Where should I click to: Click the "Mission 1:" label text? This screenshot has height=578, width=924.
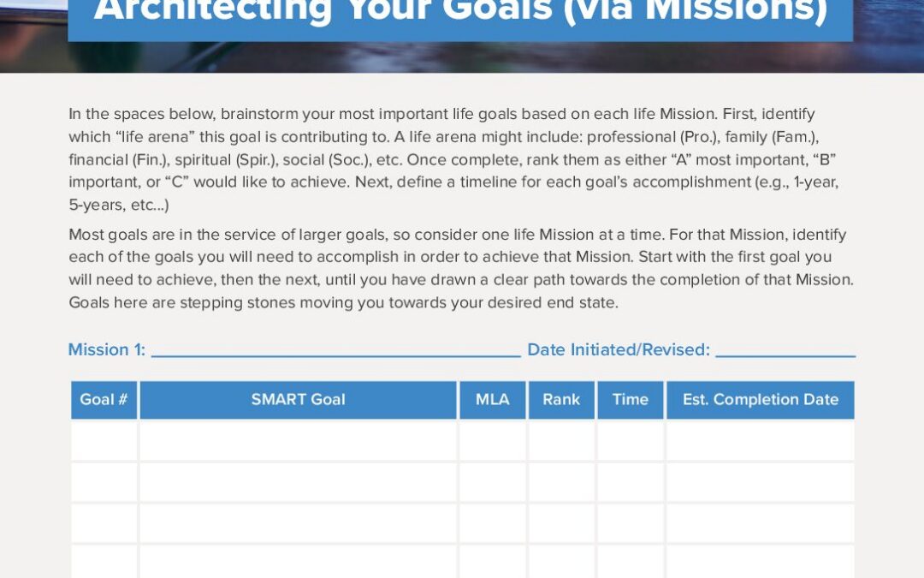coord(107,349)
